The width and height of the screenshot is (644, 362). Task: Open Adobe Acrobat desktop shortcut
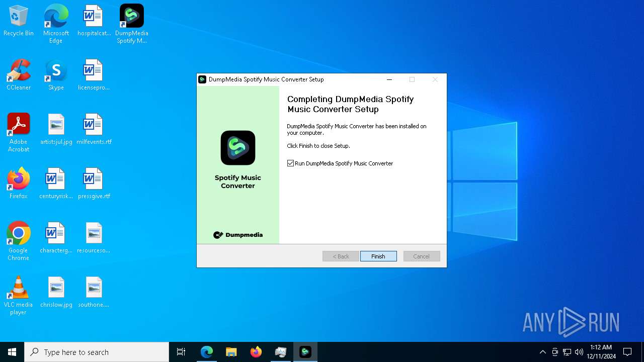point(19,132)
